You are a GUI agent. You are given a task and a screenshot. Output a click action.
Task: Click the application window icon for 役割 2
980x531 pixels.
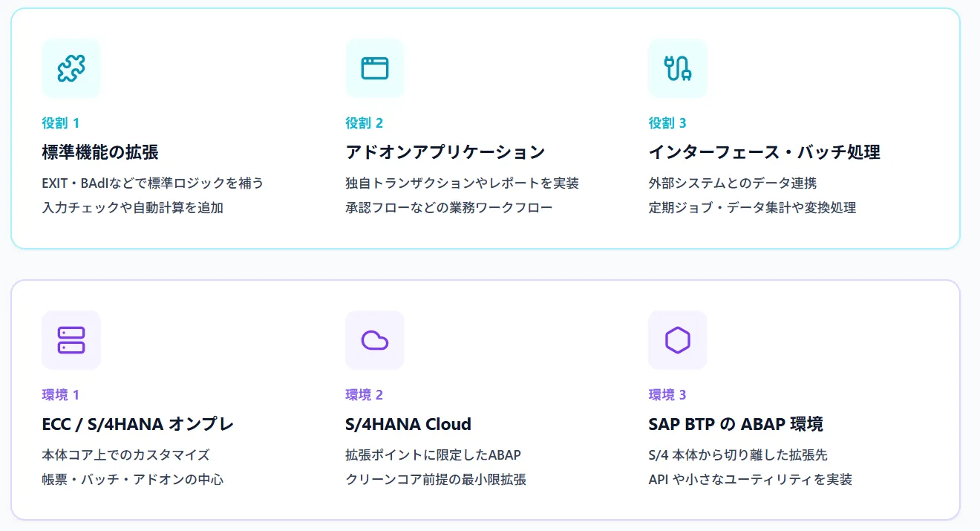[x=375, y=68]
